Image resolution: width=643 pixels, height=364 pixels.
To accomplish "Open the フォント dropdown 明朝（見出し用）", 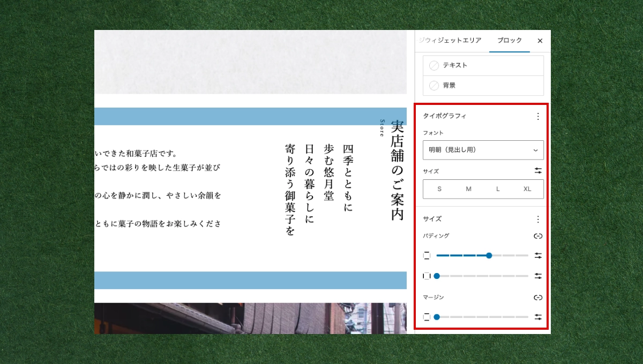I will click(x=483, y=150).
